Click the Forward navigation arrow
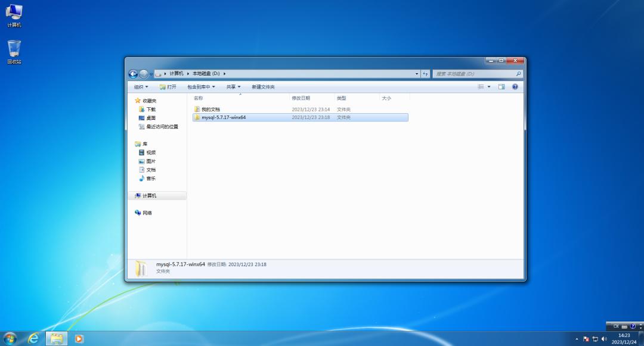Viewport: 644px width, 346px height. coord(144,74)
